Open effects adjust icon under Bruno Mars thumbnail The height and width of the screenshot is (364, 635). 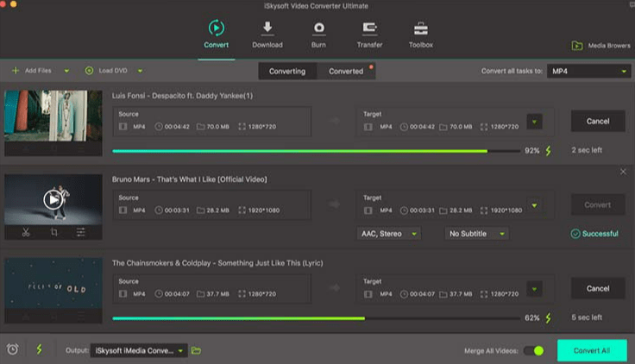81,232
